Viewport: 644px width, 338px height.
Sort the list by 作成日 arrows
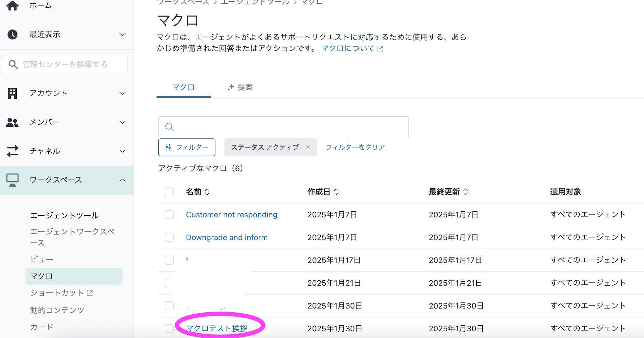[x=336, y=192]
